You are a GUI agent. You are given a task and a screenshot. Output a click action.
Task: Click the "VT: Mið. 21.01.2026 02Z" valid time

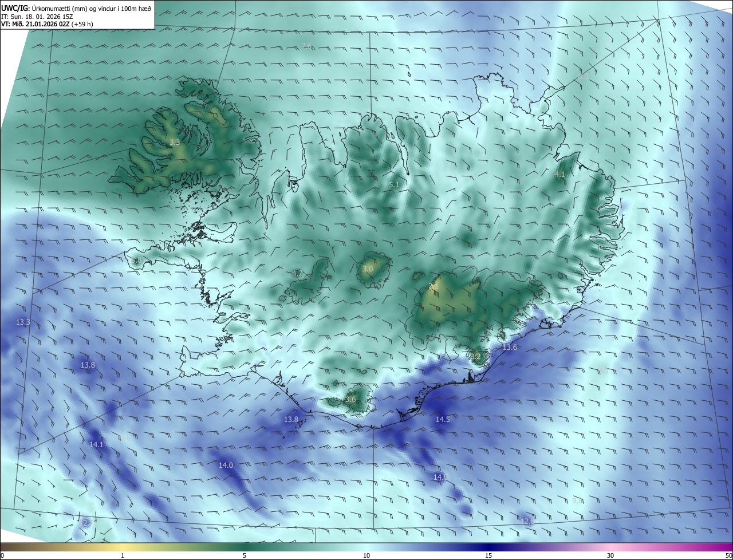(x=36, y=24)
